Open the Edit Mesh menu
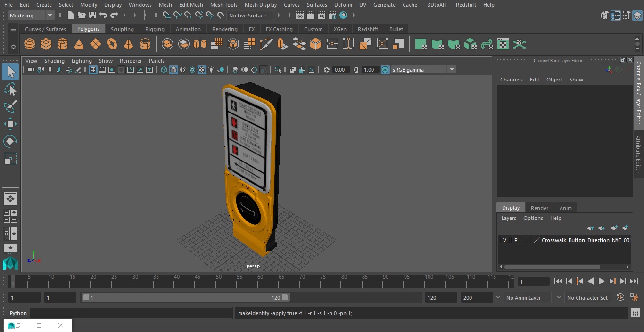 tap(191, 5)
